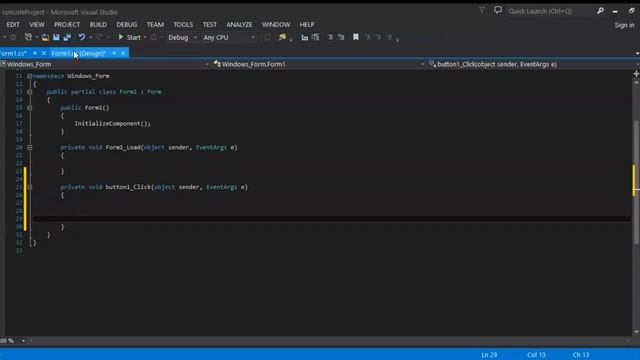Image resolution: width=640 pixels, height=360 pixels.
Task: Click the button1_Click method name in code
Action: (x=128, y=187)
